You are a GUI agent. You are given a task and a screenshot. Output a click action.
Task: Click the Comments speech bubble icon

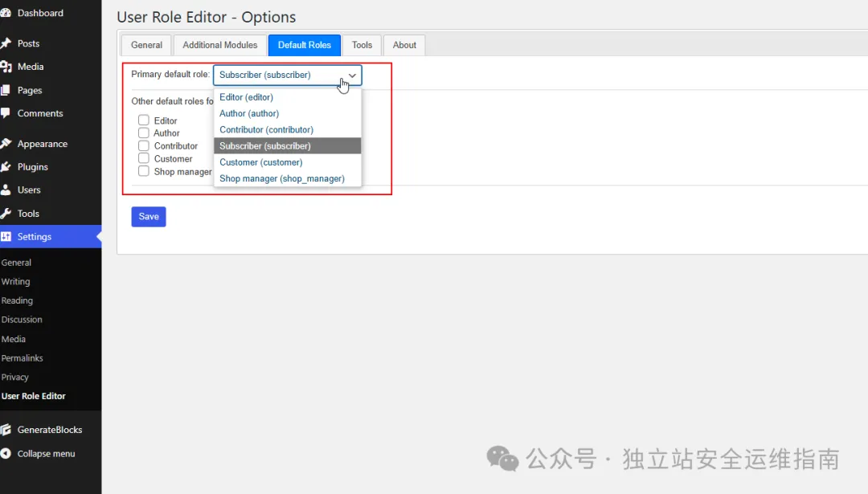[x=6, y=113]
